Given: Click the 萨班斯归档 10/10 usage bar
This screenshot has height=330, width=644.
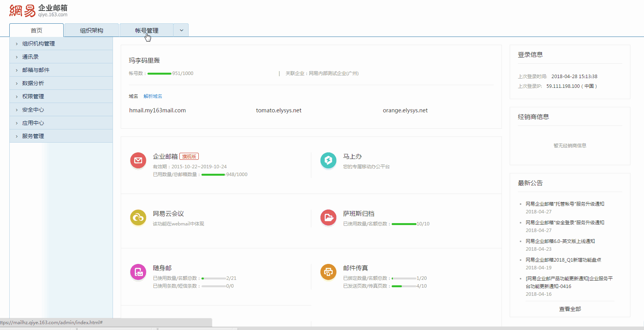Looking at the screenshot, I should [x=404, y=224].
